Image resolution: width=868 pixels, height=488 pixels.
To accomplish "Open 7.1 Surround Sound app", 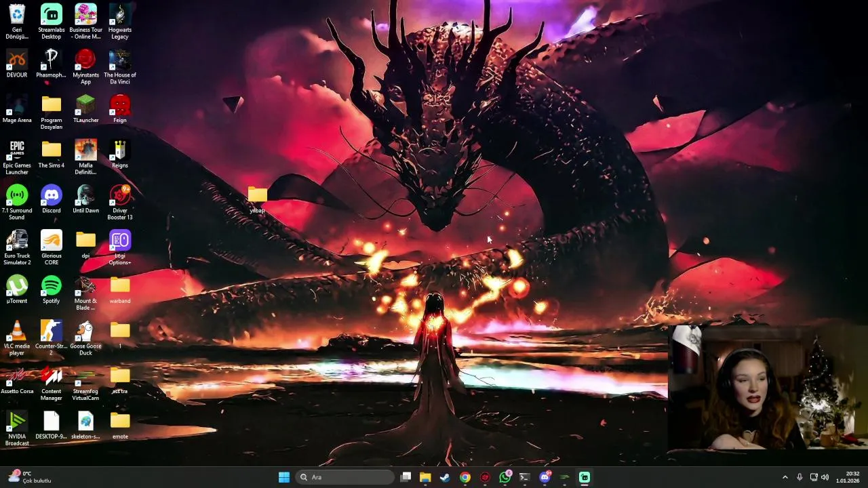I will (x=17, y=203).
